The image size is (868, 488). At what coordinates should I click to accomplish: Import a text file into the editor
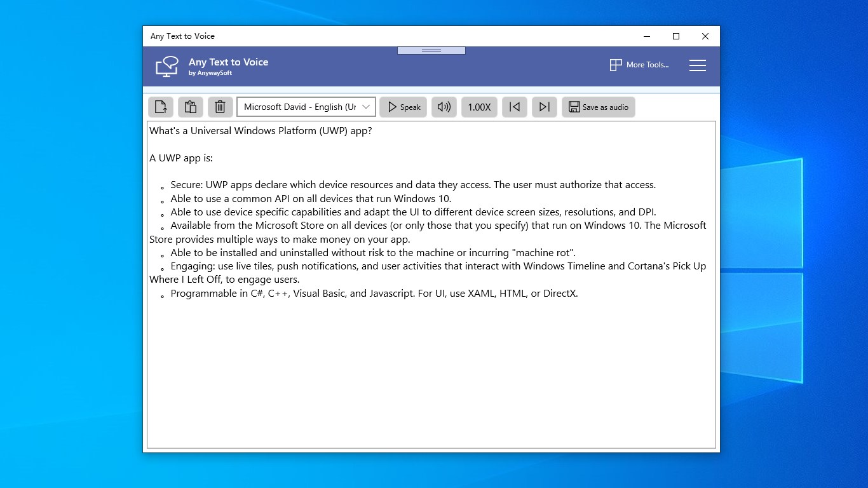160,107
